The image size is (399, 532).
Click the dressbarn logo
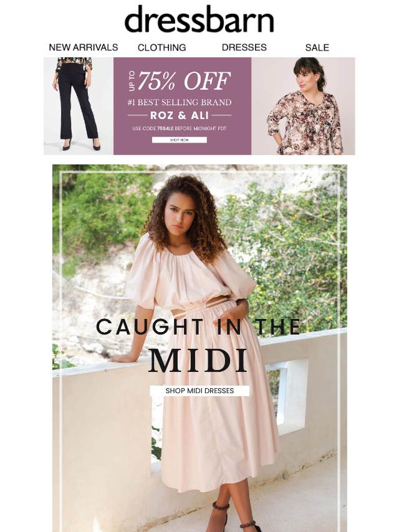tap(199, 19)
